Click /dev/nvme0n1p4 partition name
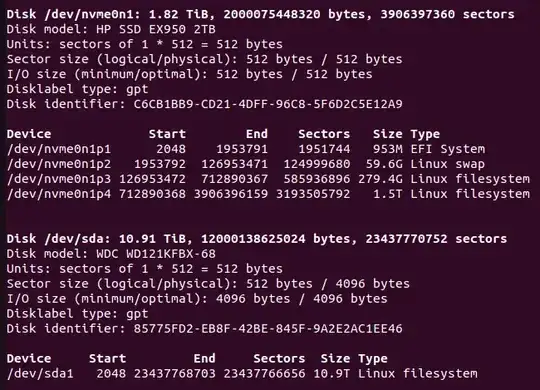The height and width of the screenshot is (390, 540). coord(59,194)
